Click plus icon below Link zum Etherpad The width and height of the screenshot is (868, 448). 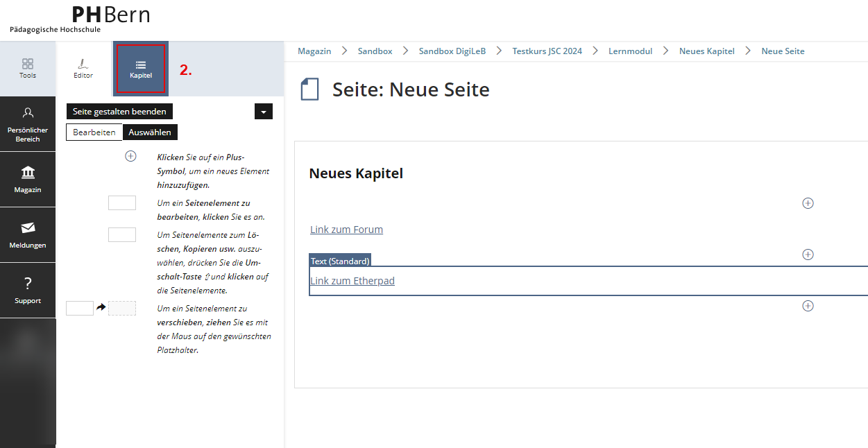pos(808,306)
